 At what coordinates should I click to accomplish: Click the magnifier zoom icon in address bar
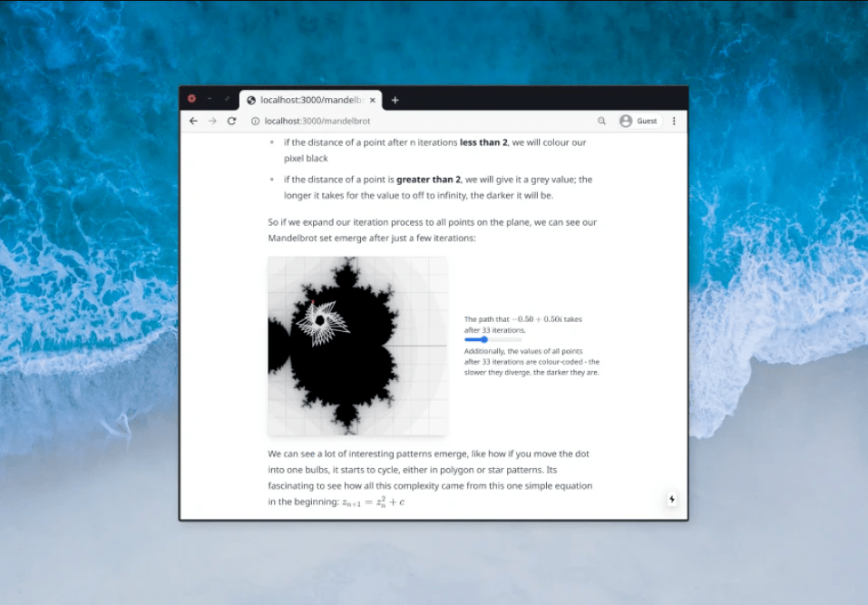601,121
